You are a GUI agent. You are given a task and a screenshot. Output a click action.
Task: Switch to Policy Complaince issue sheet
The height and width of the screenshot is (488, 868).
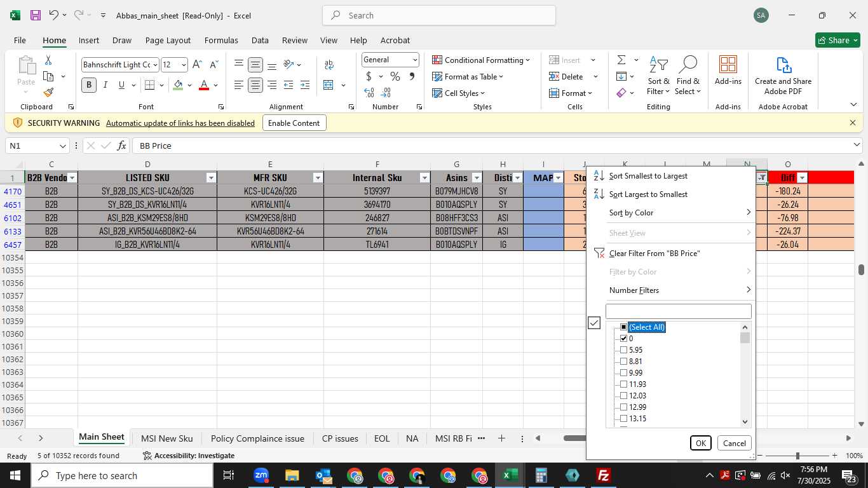(x=257, y=438)
